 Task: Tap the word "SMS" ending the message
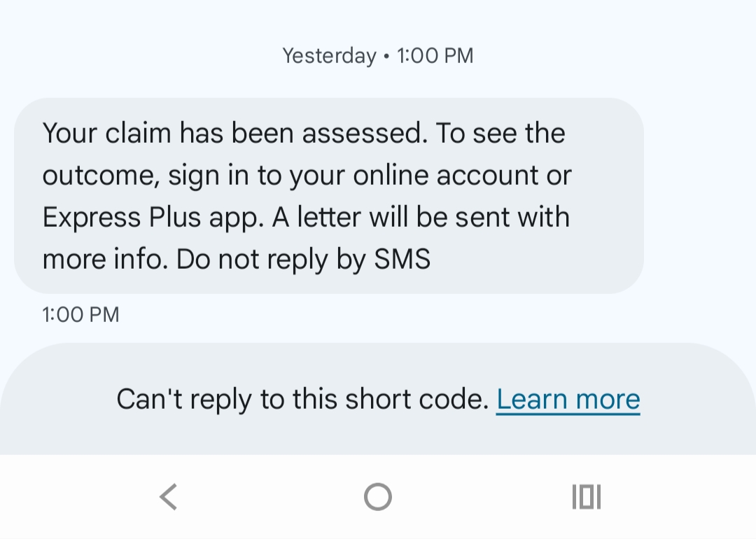(x=402, y=260)
